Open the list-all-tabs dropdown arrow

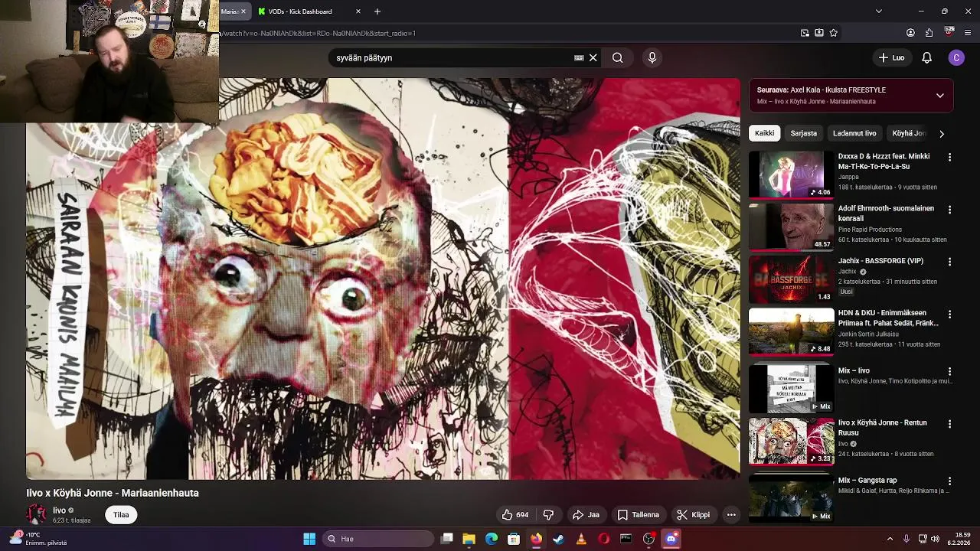pos(879,11)
